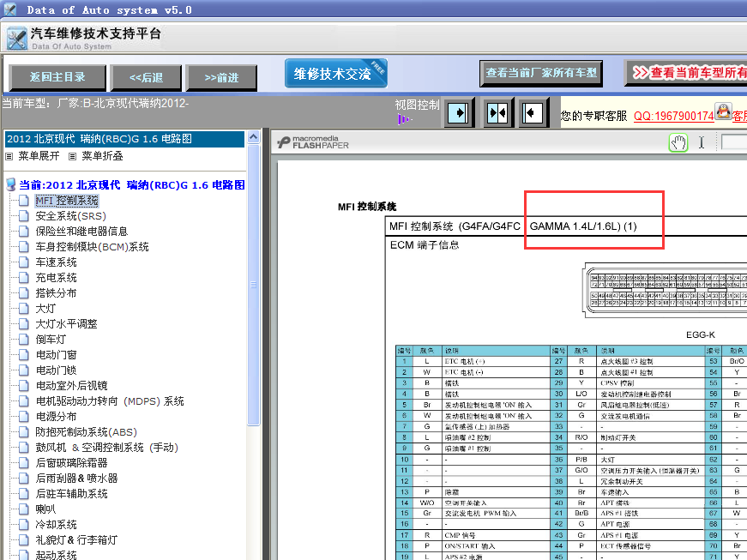Viewport: 747px width, 560px height.
Task: Open 大灯水平调整 tree item
Action: [x=66, y=324]
